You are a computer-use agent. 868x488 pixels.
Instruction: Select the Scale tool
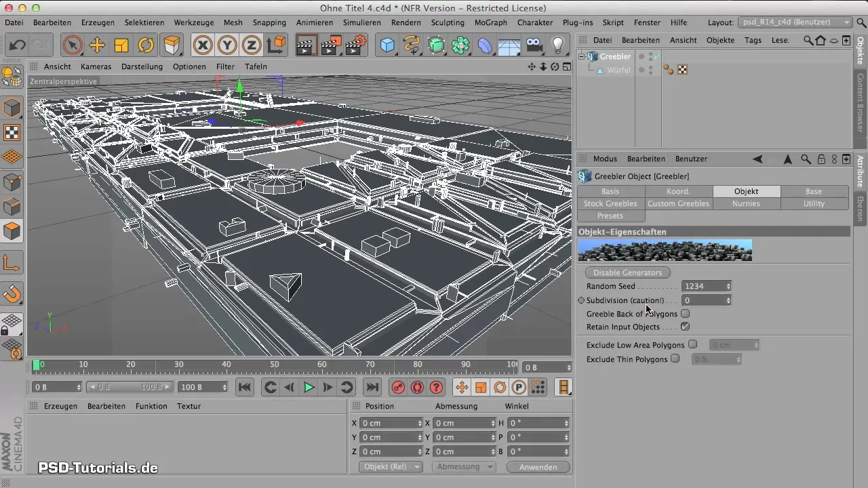coord(121,45)
